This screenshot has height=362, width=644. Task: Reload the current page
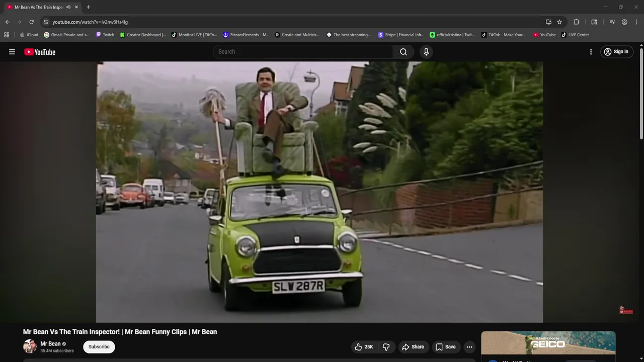pos(31,22)
